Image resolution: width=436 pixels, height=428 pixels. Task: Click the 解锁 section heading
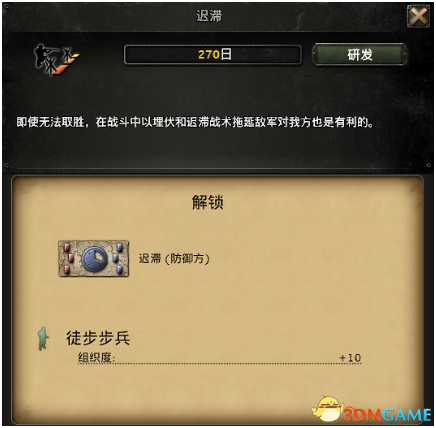point(207,202)
